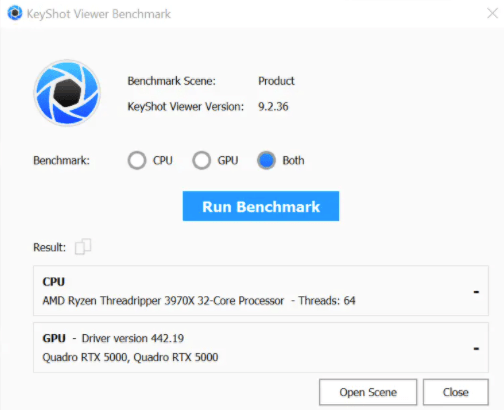Screen dimensions: 504x410
Task: Click the KeyShot Viewer Benchmark window title
Action: 99,14
